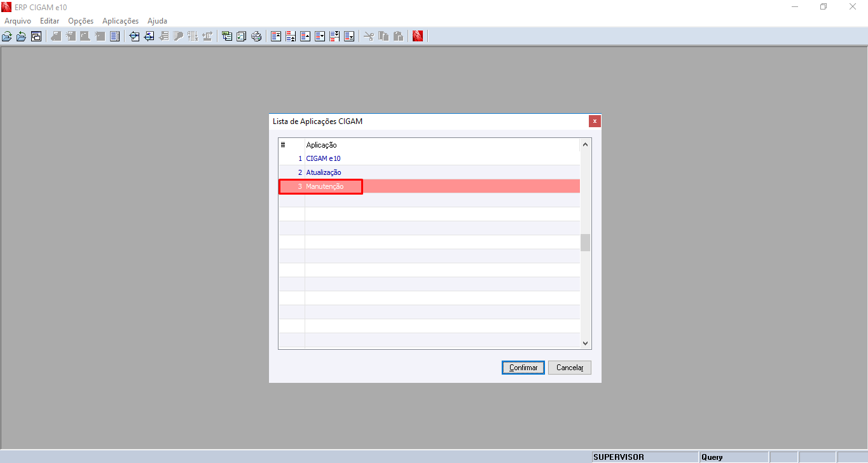868x463 pixels.
Task: Open the Arquivo menu
Action: point(18,21)
